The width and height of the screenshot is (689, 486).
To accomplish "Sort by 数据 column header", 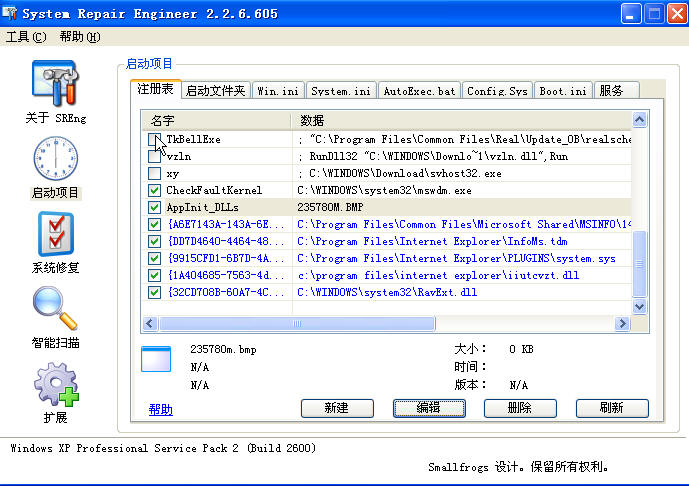I will click(461, 120).
